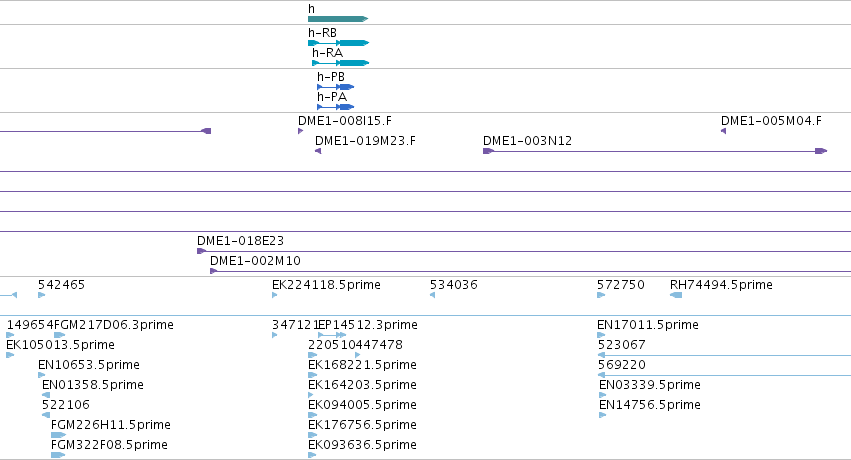Click the DME1-008I15.F feature label
Viewport: 851px width, 460px height.
[345, 120]
